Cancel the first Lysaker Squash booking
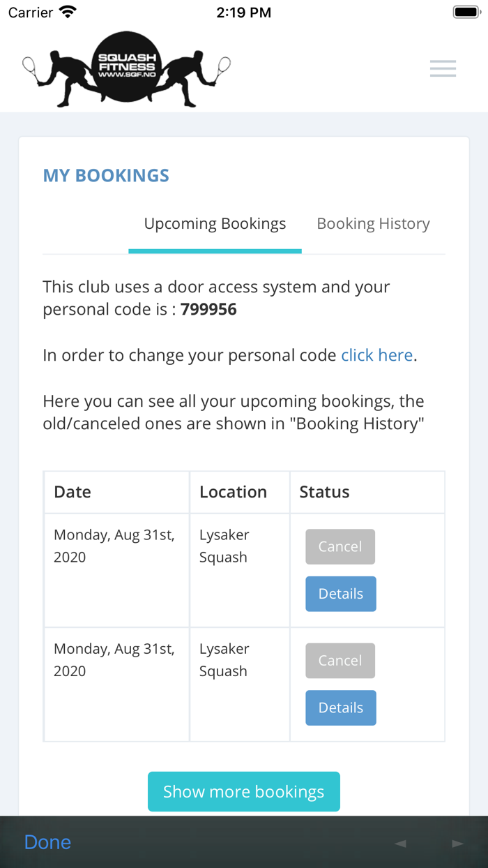The width and height of the screenshot is (488, 868). point(340,547)
